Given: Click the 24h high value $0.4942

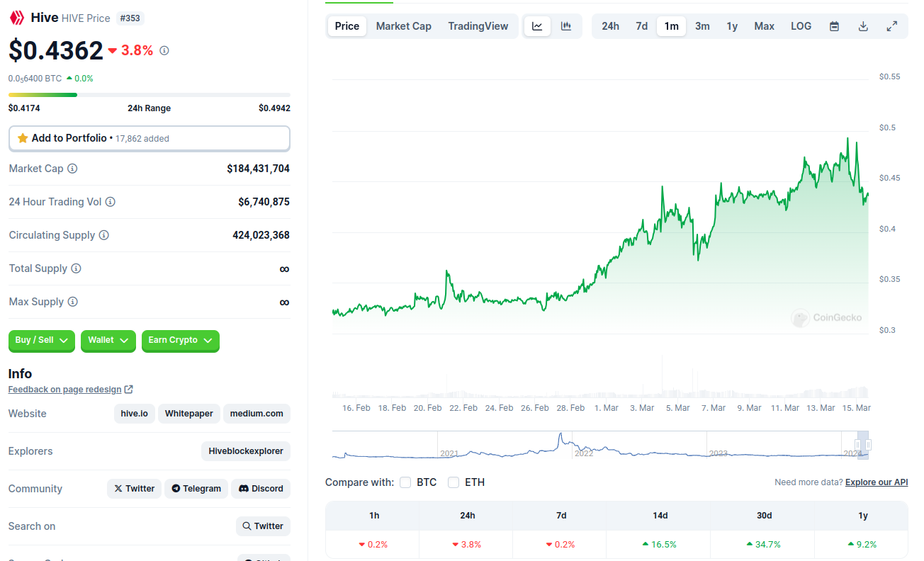Looking at the screenshot, I should click(x=274, y=108).
